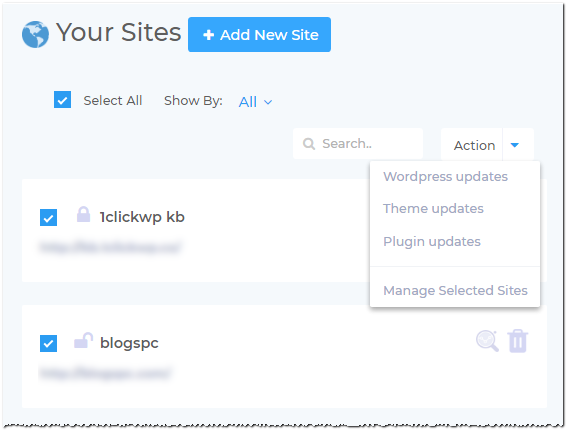This screenshot has height=436, width=567.
Task: Select Manage Selected Sites option
Action: [x=455, y=290]
